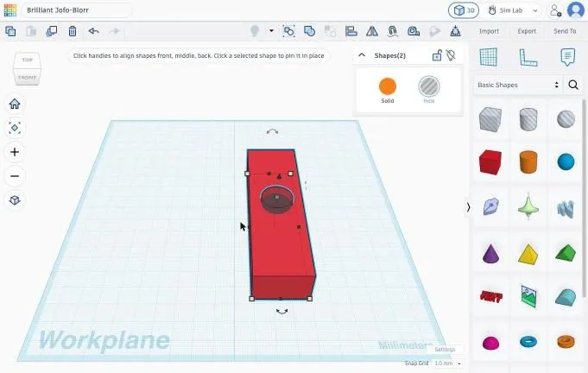Click the Paste toolbar icon
This screenshot has height=373, width=588.
click(x=31, y=31)
